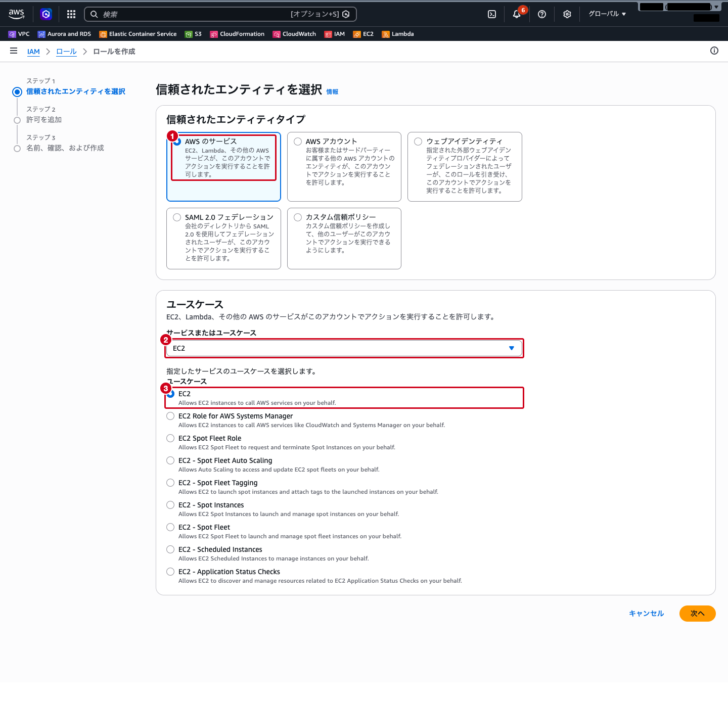Open Elastic Container Service shortcut

(138, 34)
